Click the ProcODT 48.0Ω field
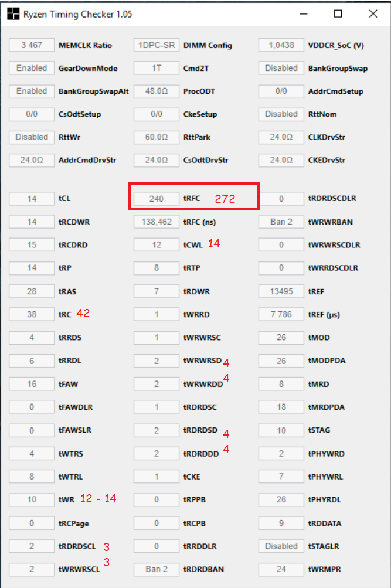Image resolution: width=391 pixels, height=588 pixels. pos(157,91)
